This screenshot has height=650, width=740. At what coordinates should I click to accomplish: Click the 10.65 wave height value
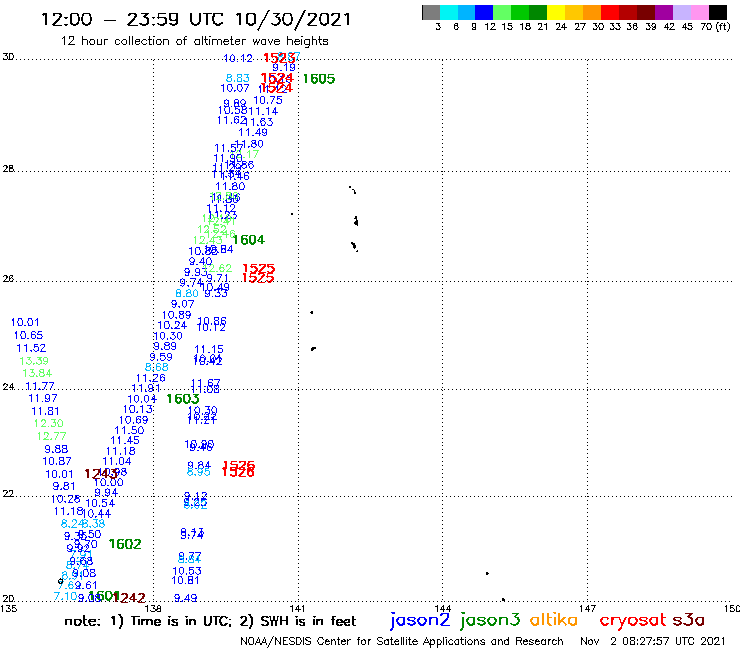[x=28, y=336]
